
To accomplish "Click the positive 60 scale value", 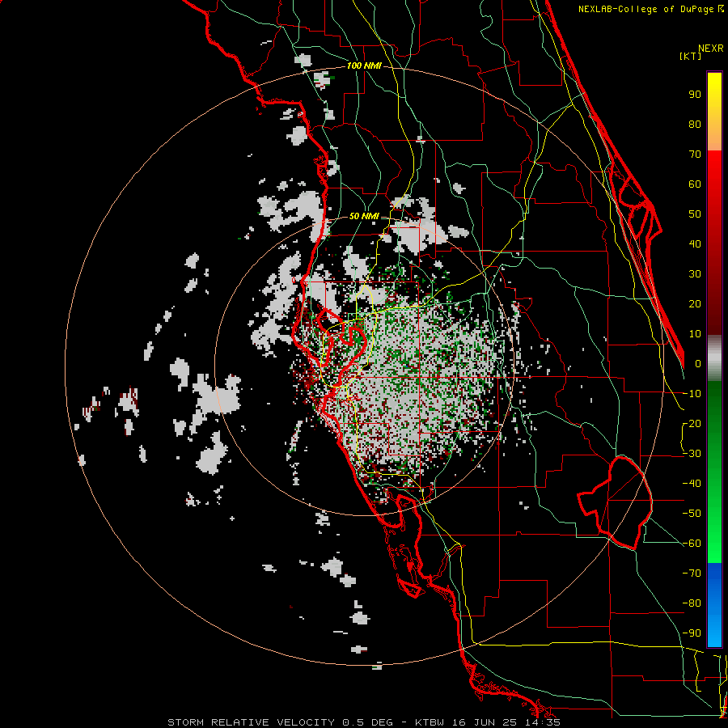I will tap(695, 184).
